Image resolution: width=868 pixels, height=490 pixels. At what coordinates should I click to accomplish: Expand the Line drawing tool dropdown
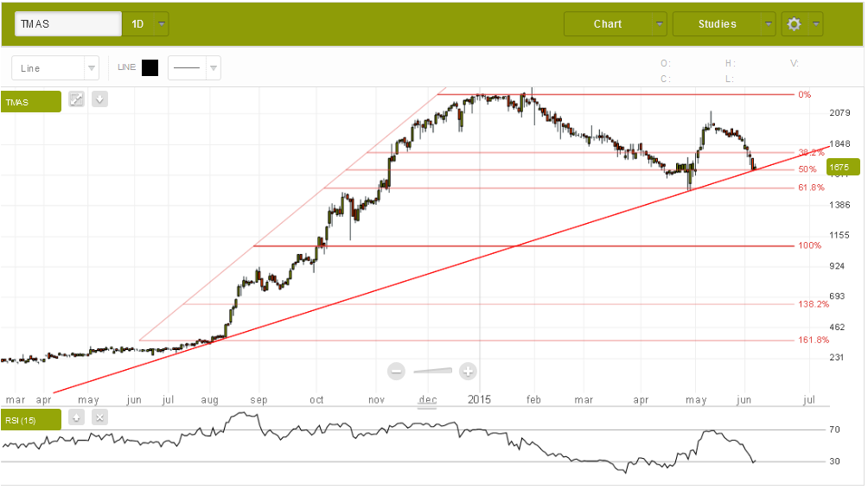[x=92, y=68]
